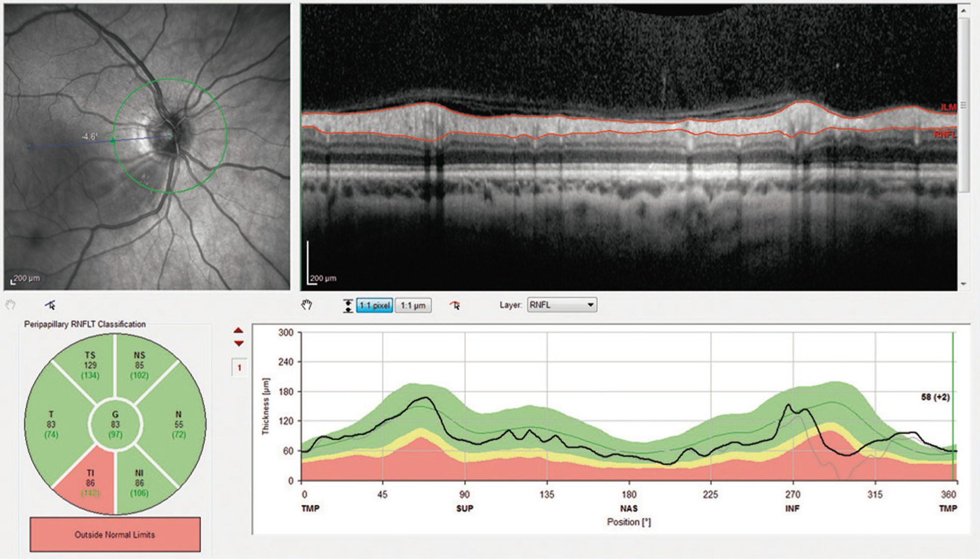Click the red up arrow beside thickness graph
Screen dimensions: 980x559
(x=238, y=330)
